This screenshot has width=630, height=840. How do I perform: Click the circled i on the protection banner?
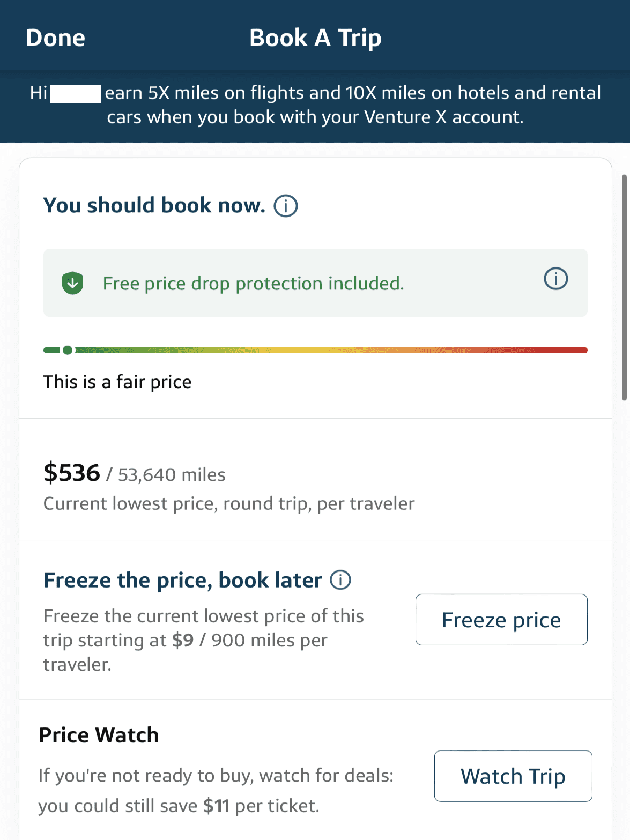coord(555,279)
